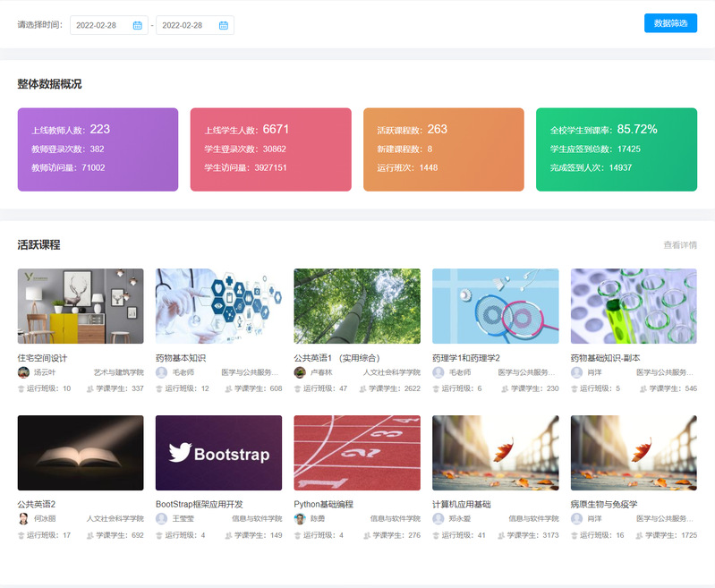Select the green 全校学生到课率 card
This screenshot has height=588, width=715.
(x=616, y=149)
